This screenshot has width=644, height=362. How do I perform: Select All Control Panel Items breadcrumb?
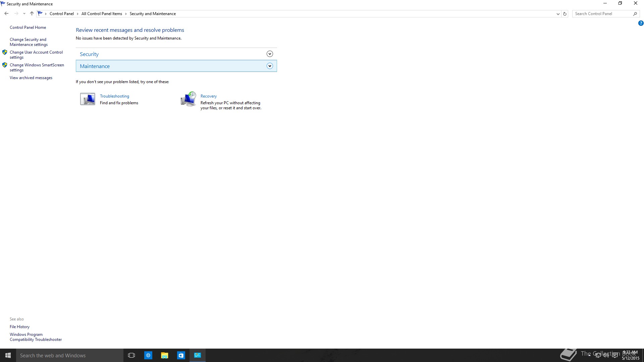(102, 14)
